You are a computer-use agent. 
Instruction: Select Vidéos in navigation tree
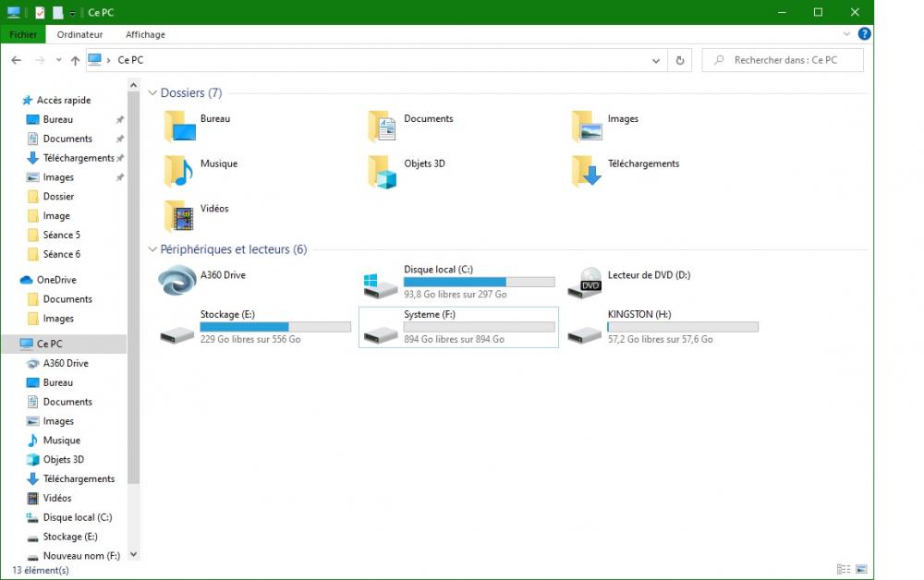pos(56,498)
